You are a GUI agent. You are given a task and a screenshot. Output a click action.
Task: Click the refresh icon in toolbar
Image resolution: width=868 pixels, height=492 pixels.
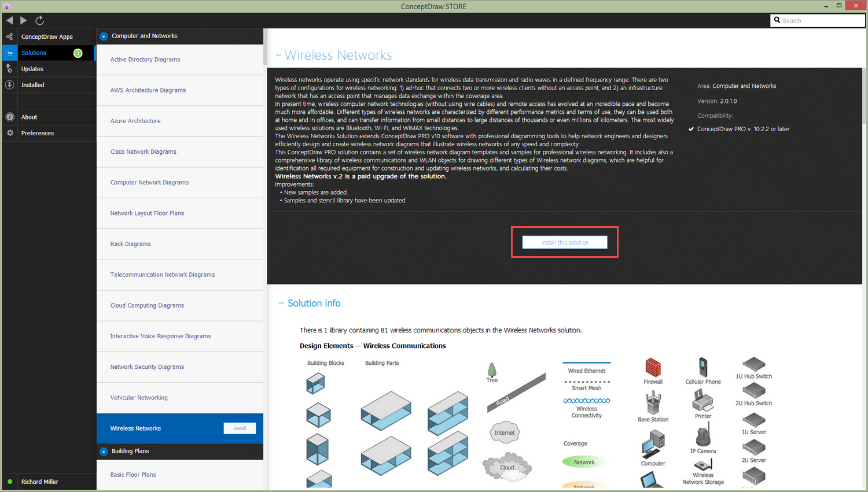click(x=40, y=20)
